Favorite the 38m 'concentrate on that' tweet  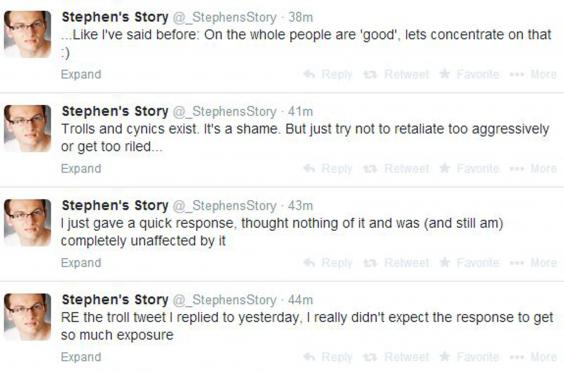469,74
